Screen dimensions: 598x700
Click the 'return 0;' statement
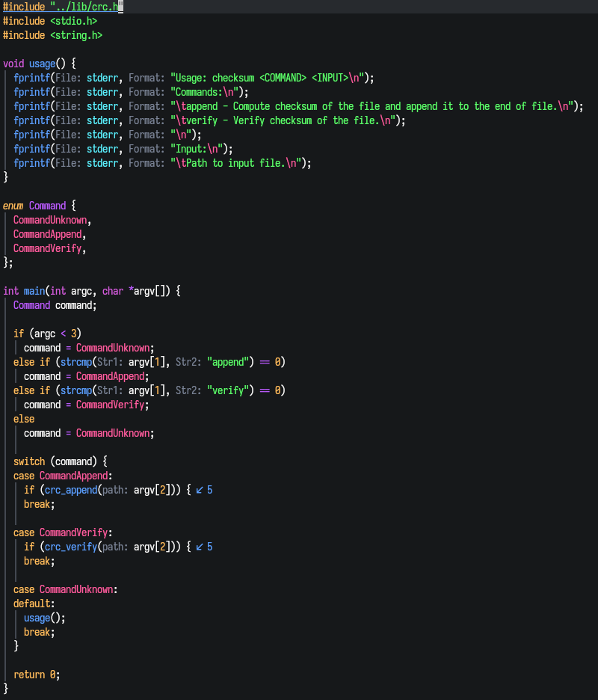point(37,675)
